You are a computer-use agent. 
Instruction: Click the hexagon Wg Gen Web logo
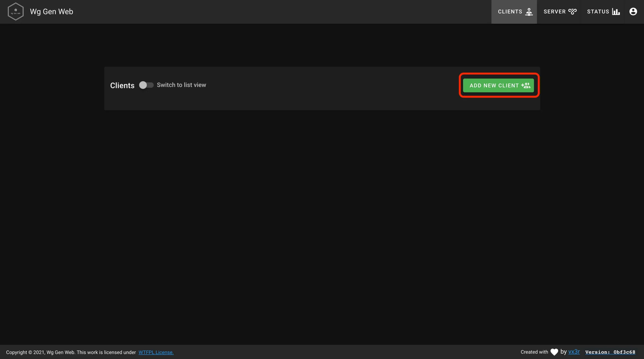click(x=16, y=12)
